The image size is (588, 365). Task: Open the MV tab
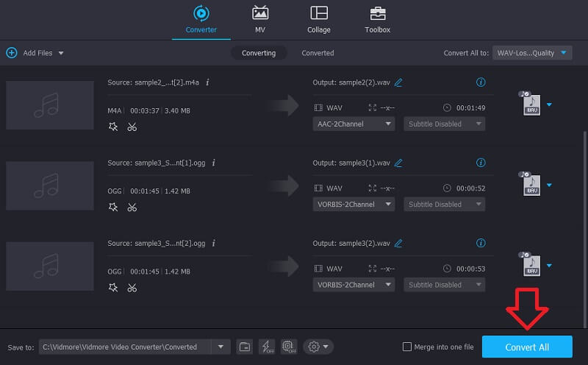260,20
